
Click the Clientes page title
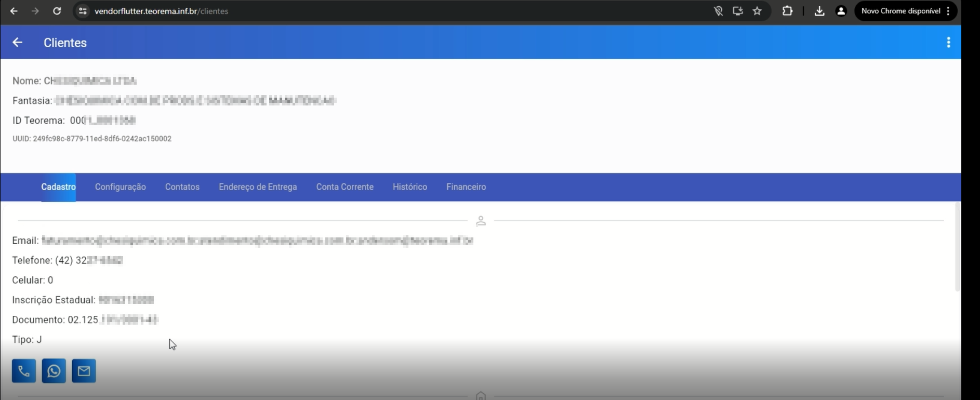coord(65,43)
